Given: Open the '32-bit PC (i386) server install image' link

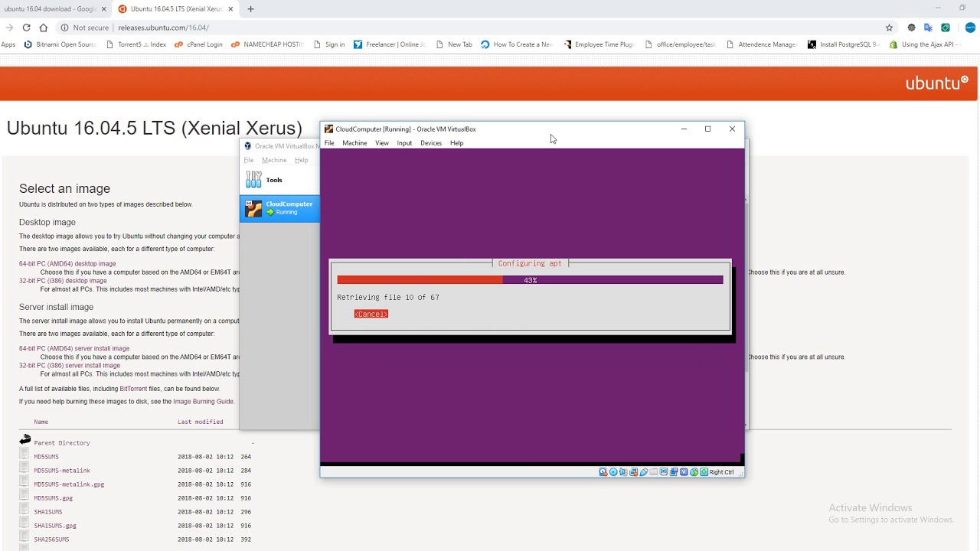Looking at the screenshot, I should (70, 365).
